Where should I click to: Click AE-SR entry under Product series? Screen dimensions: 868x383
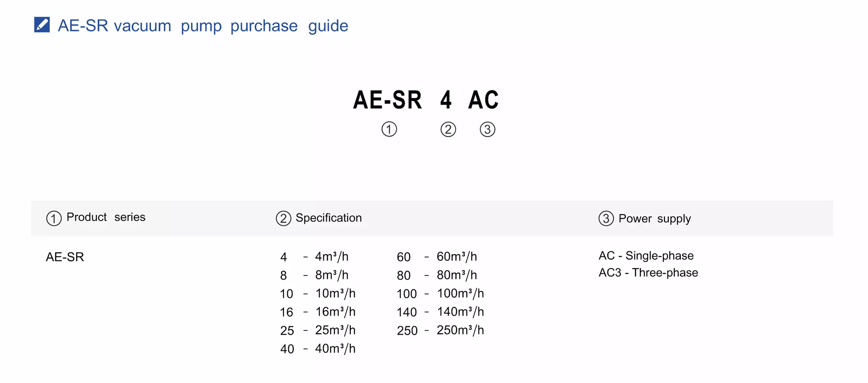[x=65, y=257]
